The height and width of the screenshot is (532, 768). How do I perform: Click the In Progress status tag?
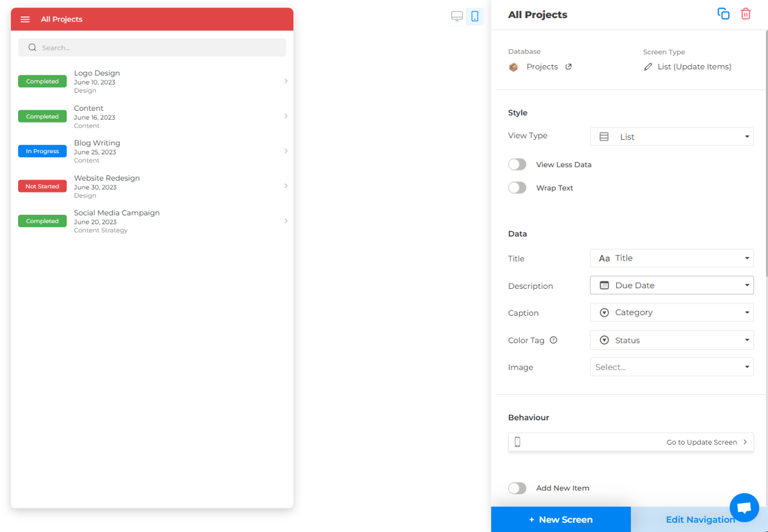coord(42,151)
